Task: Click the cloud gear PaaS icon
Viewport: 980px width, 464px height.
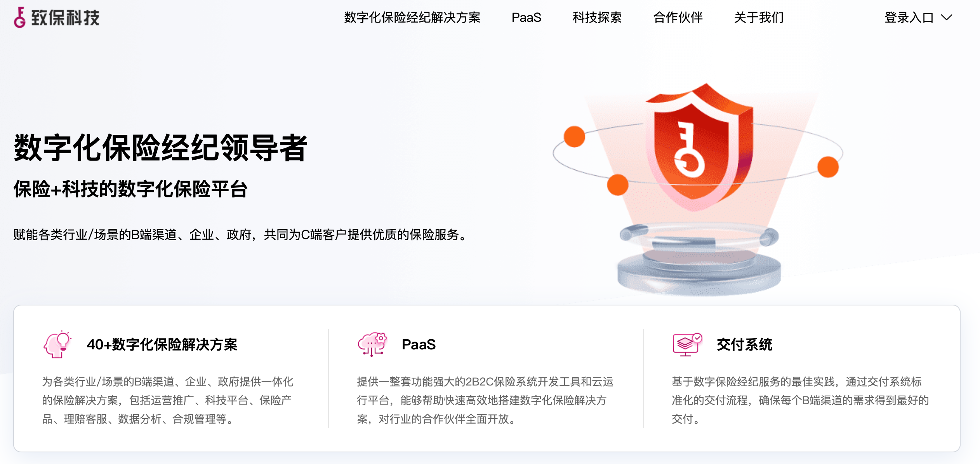Action: [x=372, y=344]
